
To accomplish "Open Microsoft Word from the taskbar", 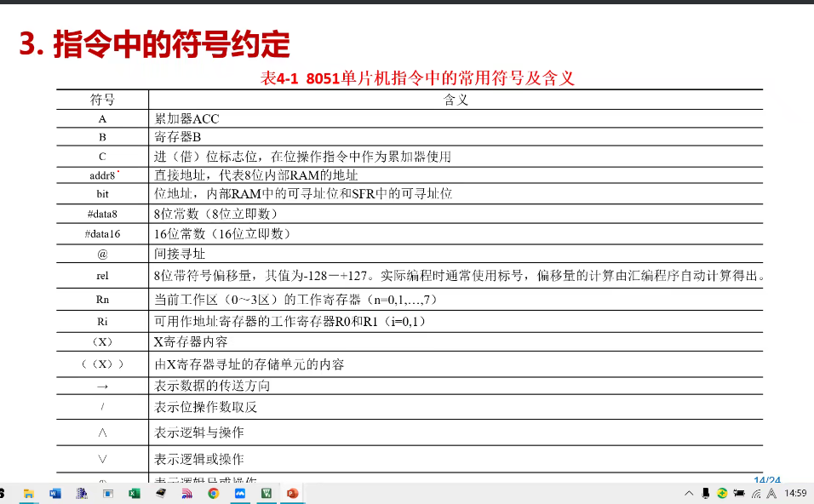I will [x=55, y=494].
